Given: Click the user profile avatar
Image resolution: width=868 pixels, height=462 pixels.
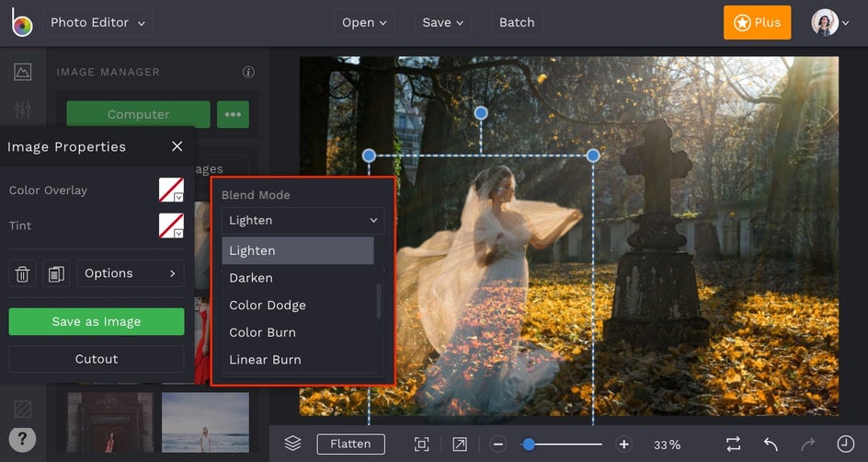Looking at the screenshot, I should (825, 23).
